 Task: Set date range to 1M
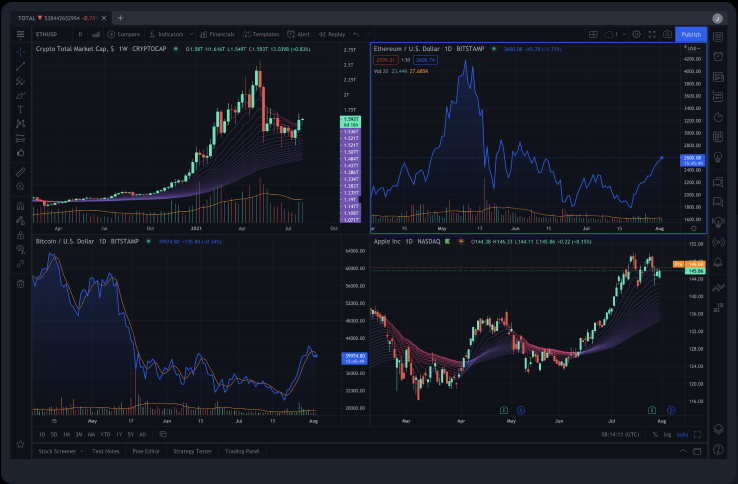(x=66, y=435)
